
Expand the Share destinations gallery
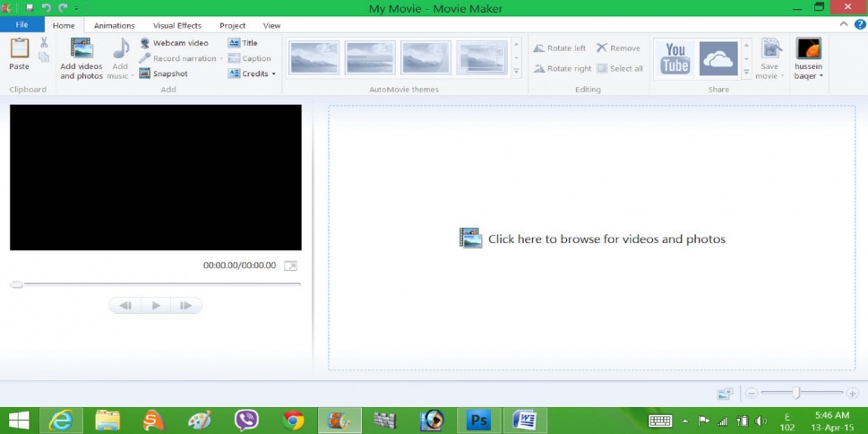coord(746,72)
